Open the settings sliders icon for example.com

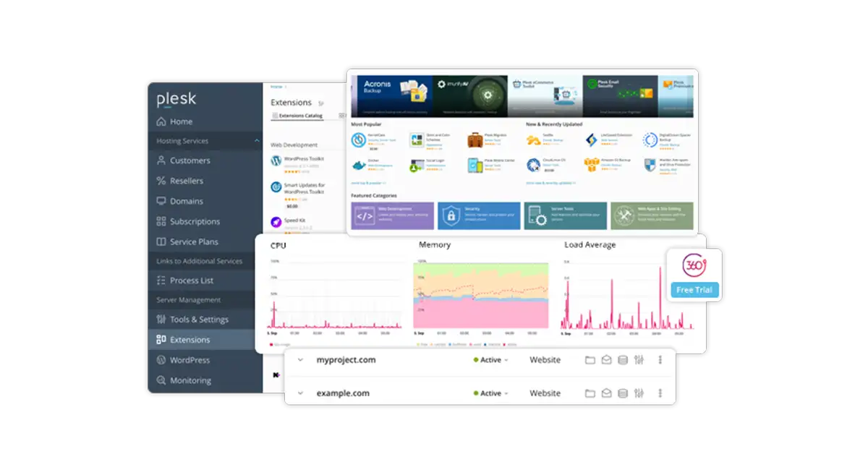click(639, 393)
